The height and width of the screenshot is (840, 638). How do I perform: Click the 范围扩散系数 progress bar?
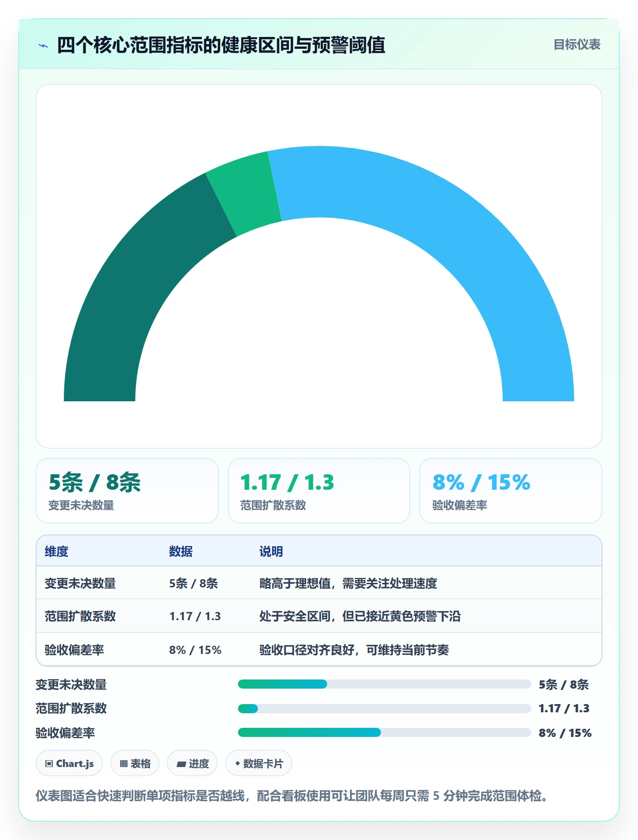384,709
